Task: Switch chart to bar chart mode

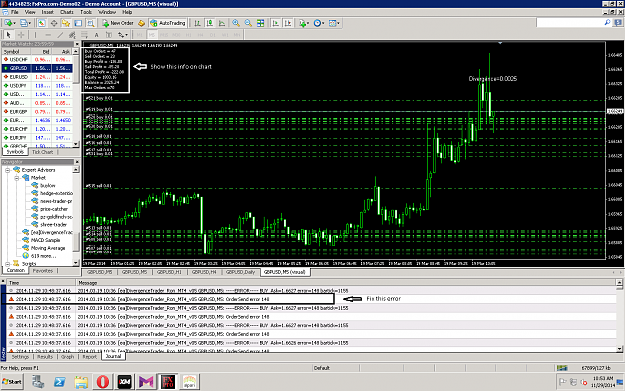Action: coord(197,23)
